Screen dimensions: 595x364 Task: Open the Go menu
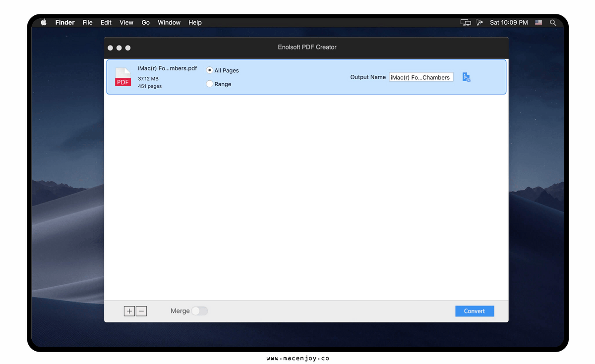pyautogui.click(x=146, y=22)
